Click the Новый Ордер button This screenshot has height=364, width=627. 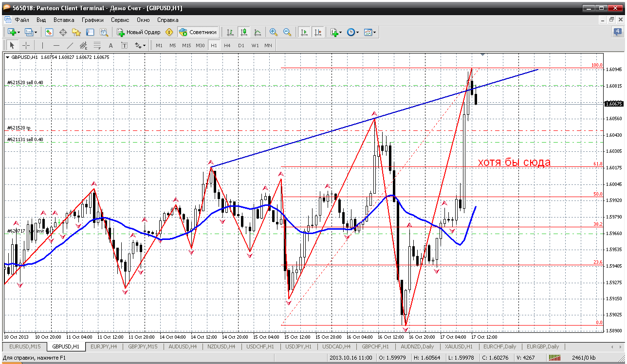tap(139, 32)
